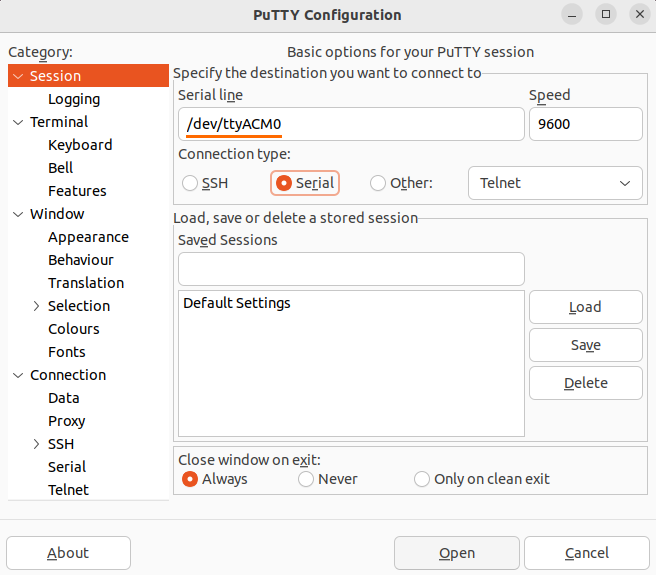Screen dimensions: 656x575
Task: Go to Colours settings
Action: tap(74, 329)
